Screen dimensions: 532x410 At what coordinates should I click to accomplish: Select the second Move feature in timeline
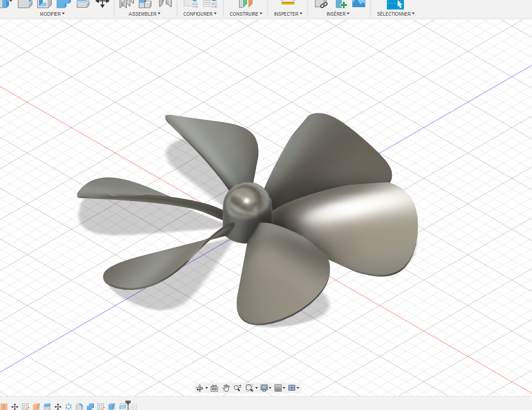pos(58,406)
